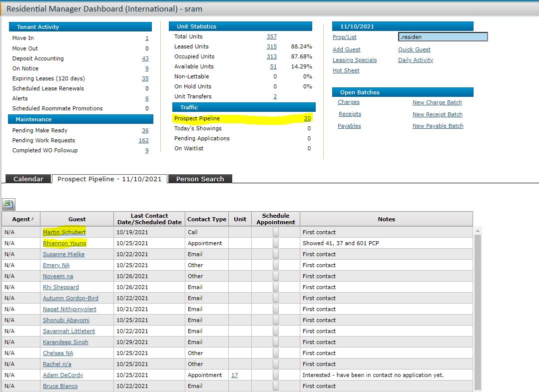Tick appointment box for Emery NA
539x392 pixels.
[276, 265]
